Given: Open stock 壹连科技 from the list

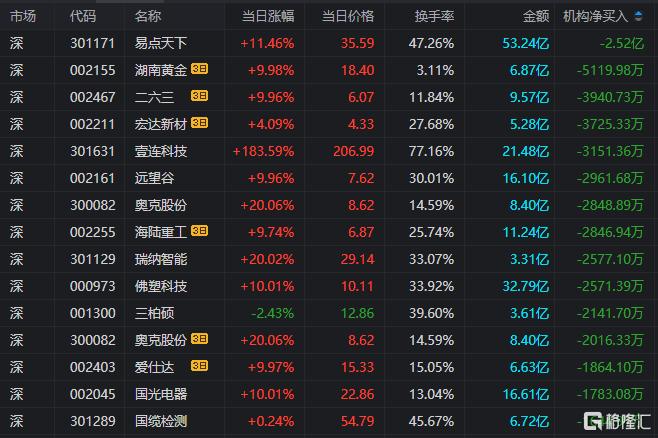Looking at the screenshot, I should point(161,151).
